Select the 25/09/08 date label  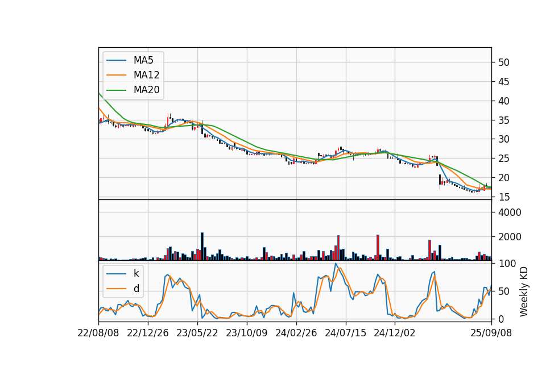pos(491,333)
